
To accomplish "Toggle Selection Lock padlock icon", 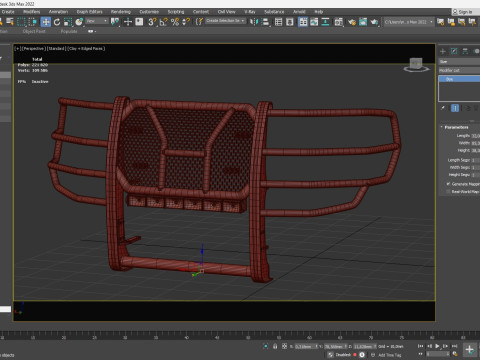I will (x=275, y=346).
